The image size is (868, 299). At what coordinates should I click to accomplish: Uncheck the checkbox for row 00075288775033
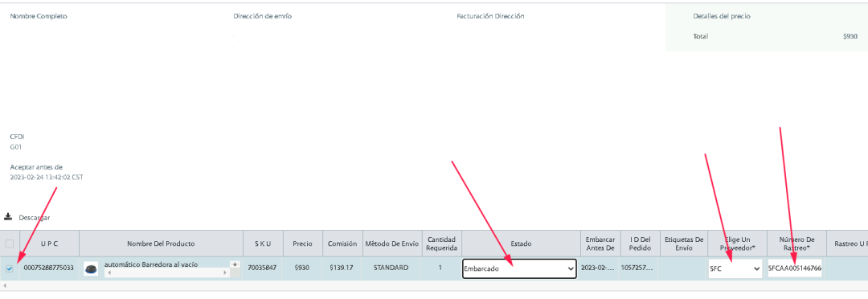pyautogui.click(x=10, y=268)
